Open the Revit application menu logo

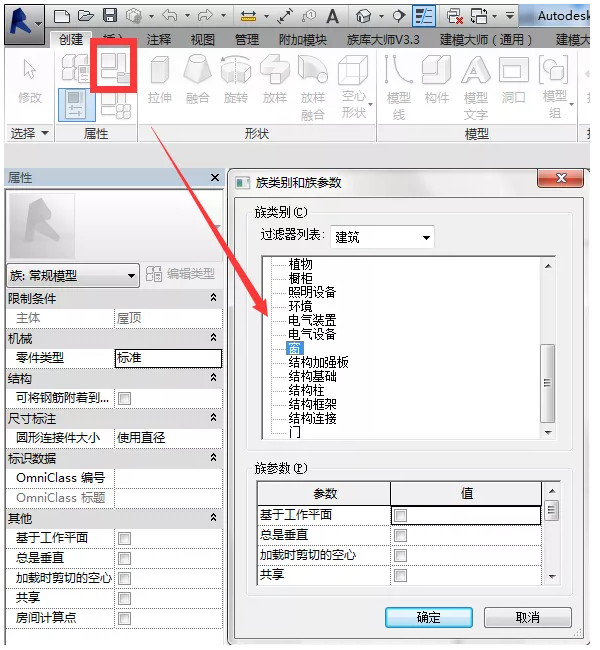coord(24,23)
